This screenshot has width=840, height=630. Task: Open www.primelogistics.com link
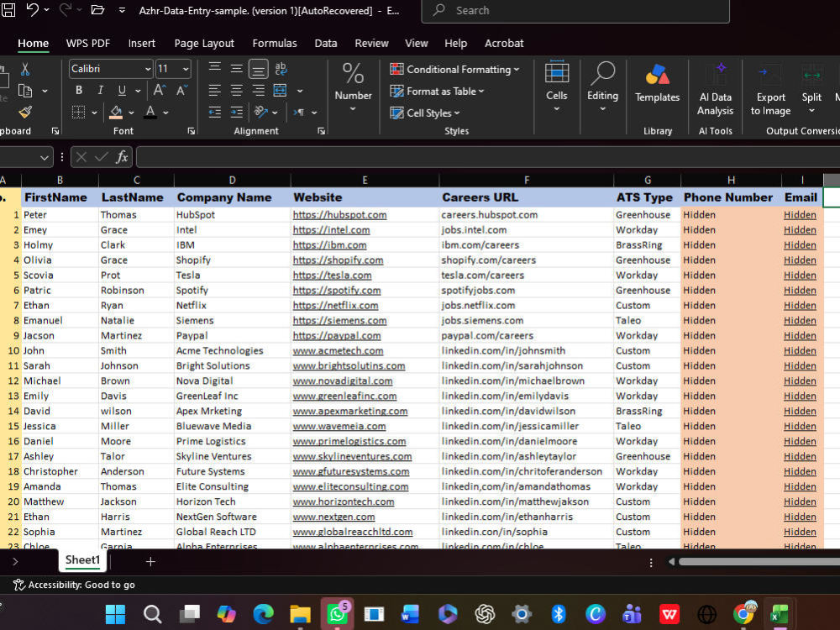pos(349,442)
